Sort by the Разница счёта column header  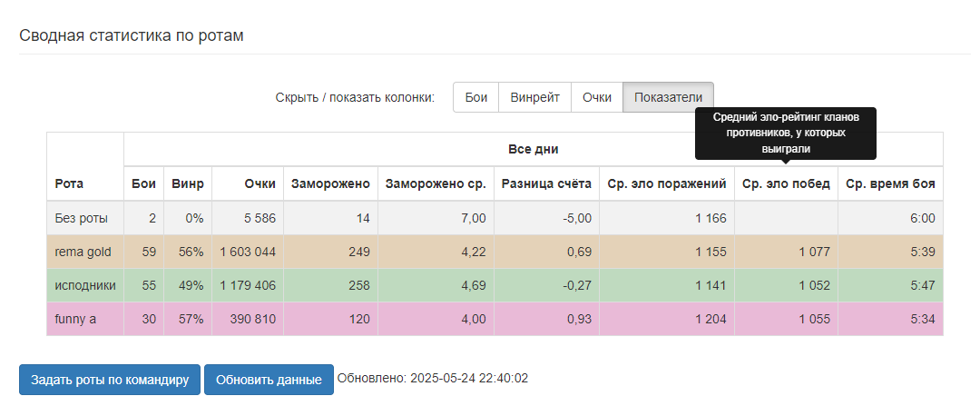pyautogui.click(x=547, y=183)
